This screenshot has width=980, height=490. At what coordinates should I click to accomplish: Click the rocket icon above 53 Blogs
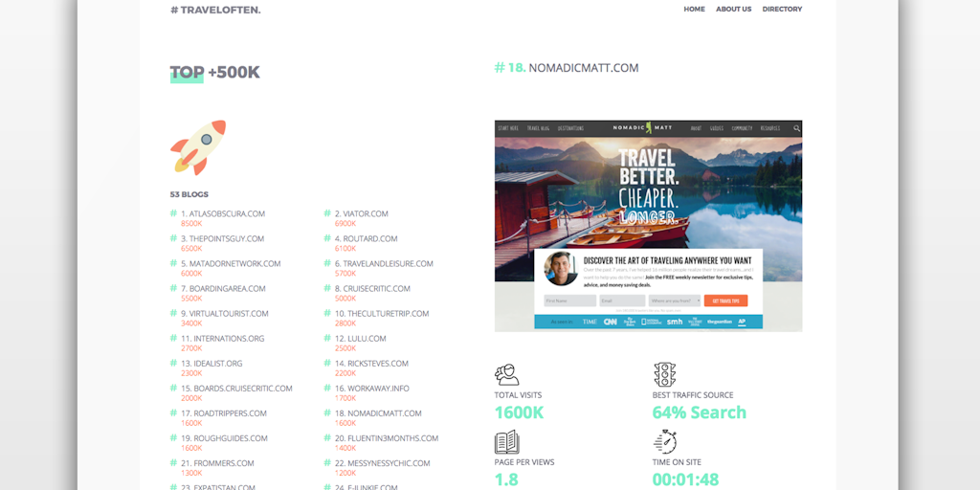tap(198, 147)
